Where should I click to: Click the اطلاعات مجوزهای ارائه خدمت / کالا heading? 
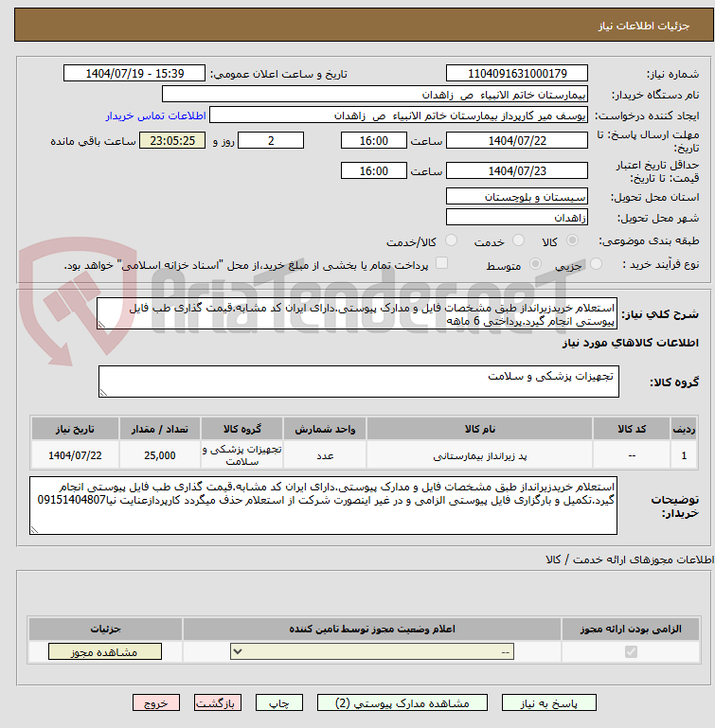click(x=630, y=559)
